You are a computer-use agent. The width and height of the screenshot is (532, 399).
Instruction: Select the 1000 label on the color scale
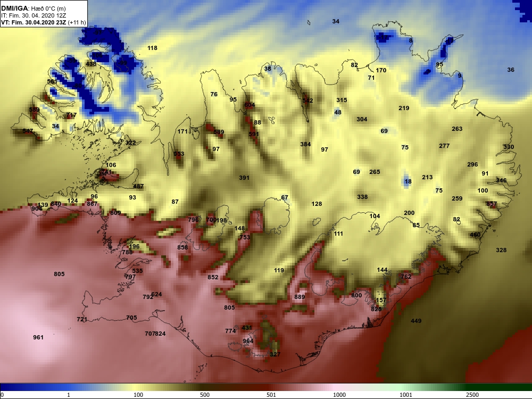(339, 395)
